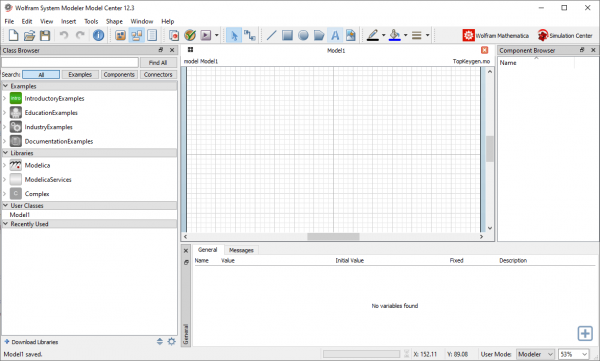
Task: Close the Model1 tab with red X
Action: pyautogui.click(x=484, y=50)
